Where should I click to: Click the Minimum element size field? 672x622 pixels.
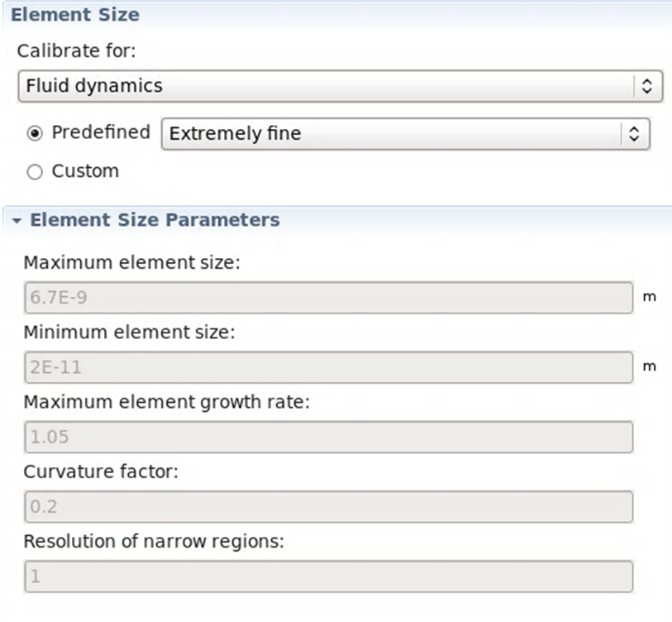(x=329, y=367)
